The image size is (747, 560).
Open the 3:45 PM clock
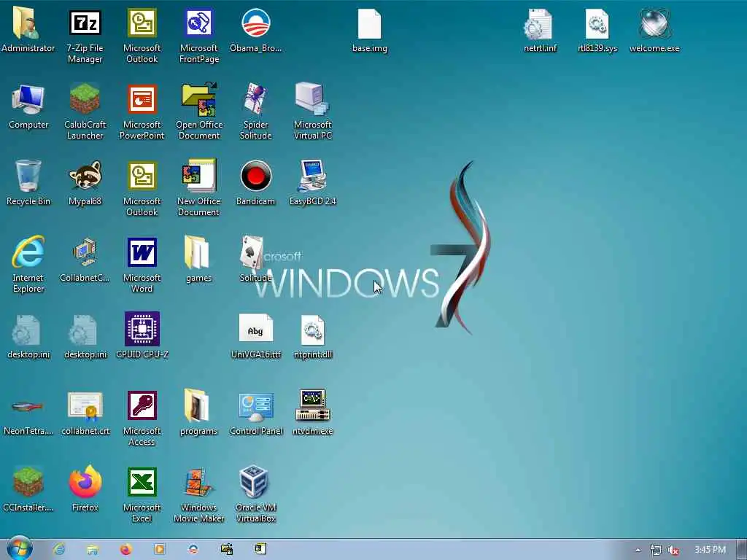[710, 550]
